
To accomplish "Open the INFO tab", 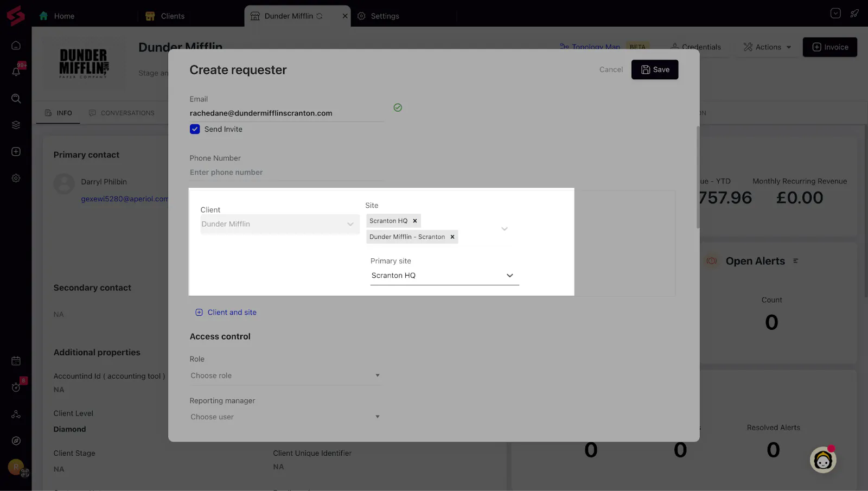I will pyautogui.click(x=59, y=113).
